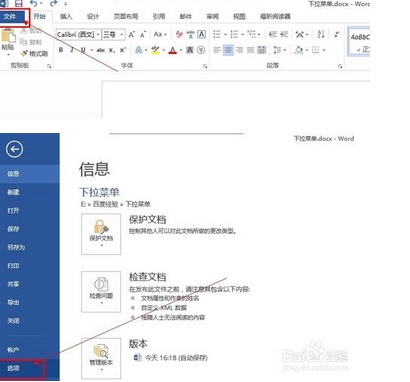This screenshot has width=410, height=382.
Task: Click the Justify alignment icon
Action: pyautogui.click(x=251, y=50)
